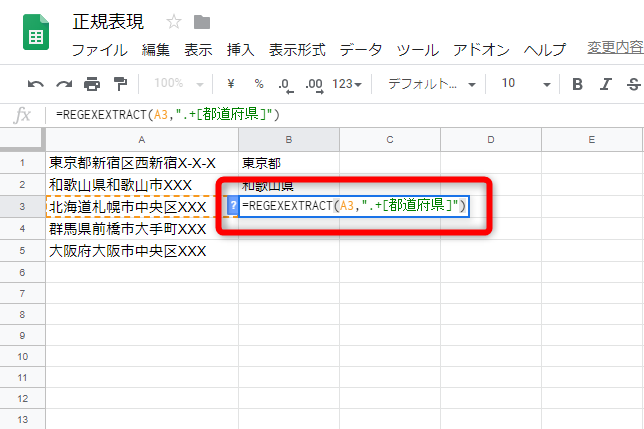Select cell B1 showing 東京都
This screenshot has width=644, height=429.
[x=289, y=163]
